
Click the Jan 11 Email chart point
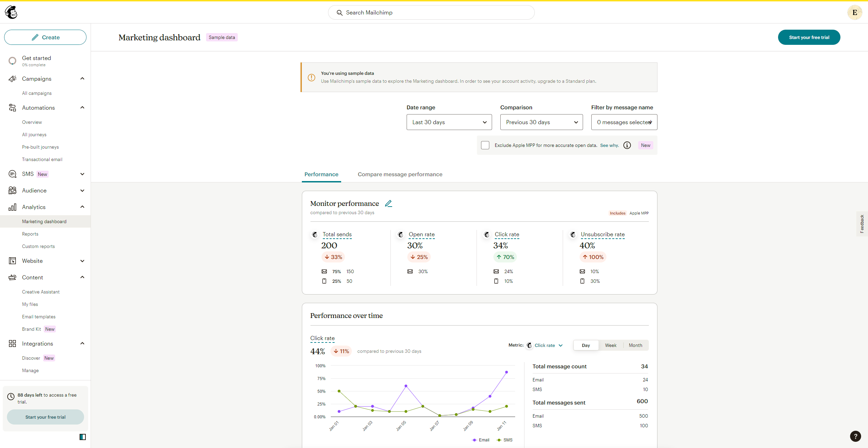(x=507, y=372)
